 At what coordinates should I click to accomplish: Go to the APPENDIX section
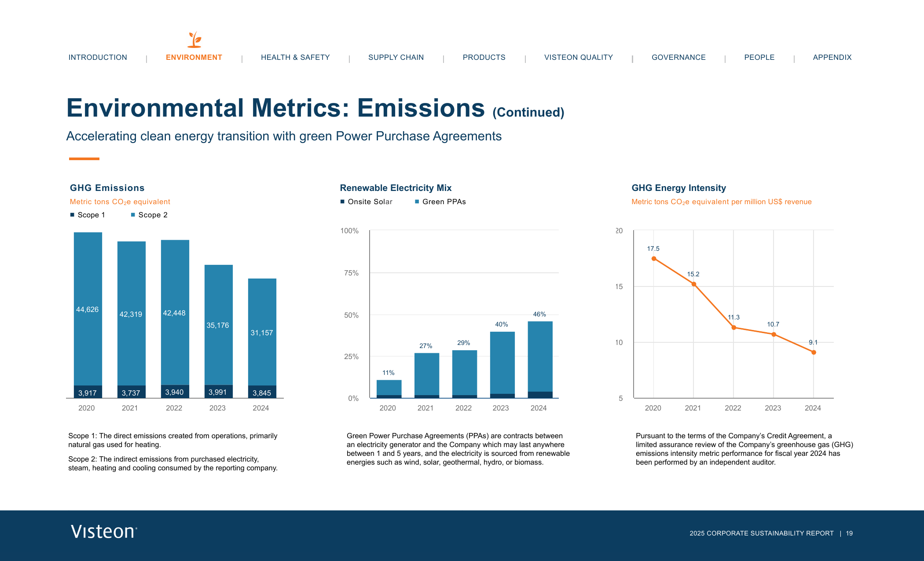pos(832,57)
